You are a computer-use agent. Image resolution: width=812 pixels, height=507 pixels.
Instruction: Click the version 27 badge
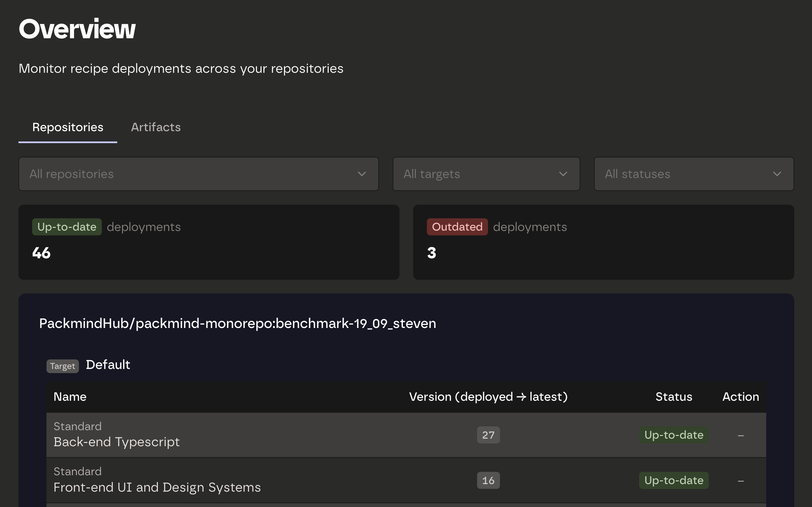coord(488,435)
